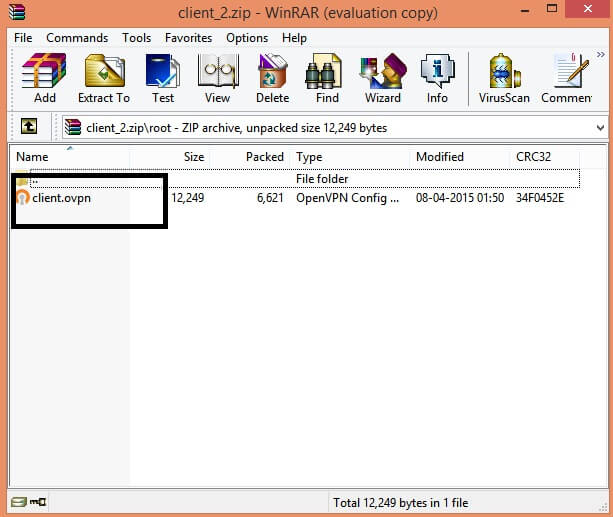
Task: Click the drive icon in status bar
Action: click(18, 502)
